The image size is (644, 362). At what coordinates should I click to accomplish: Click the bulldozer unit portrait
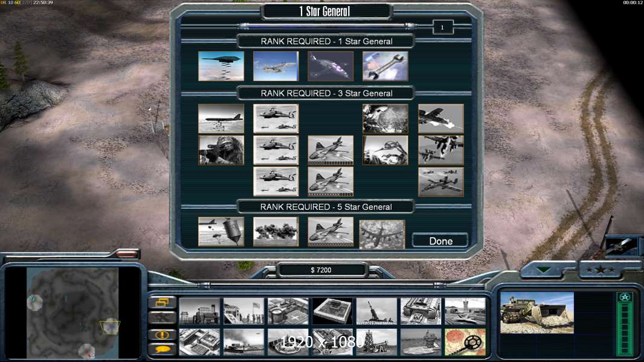click(x=537, y=313)
